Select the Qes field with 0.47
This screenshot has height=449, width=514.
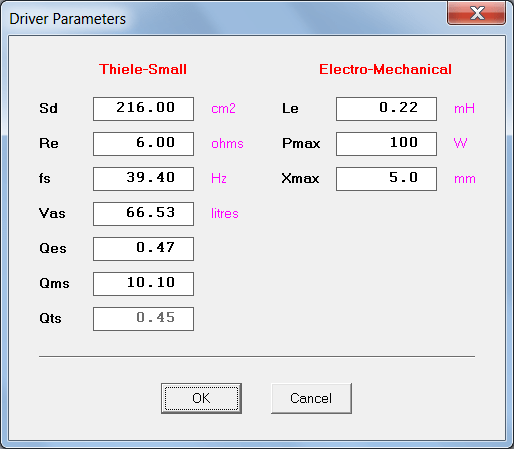[143, 249]
